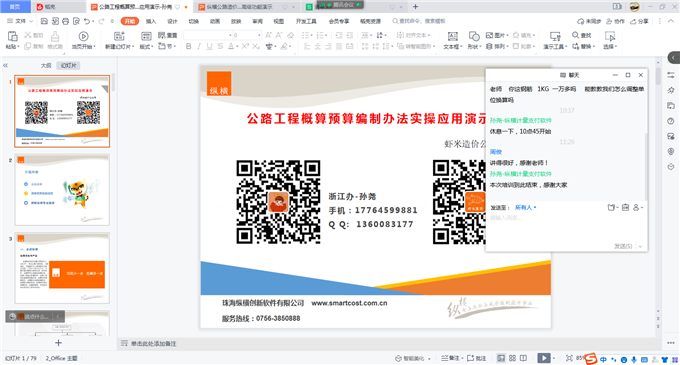Select slide 3 thumbnail
This screenshot has width=680, height=365.
pos(62,268)
